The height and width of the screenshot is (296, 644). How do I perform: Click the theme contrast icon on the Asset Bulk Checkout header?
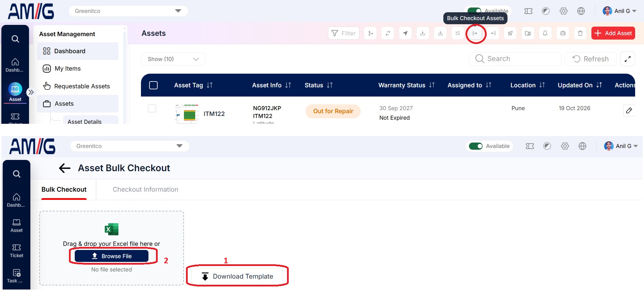tap(547, 146)
